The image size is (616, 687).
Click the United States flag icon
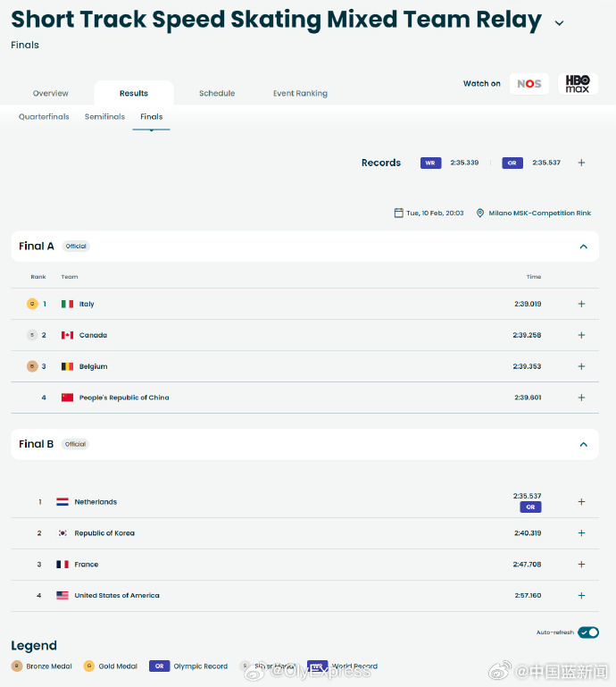tap(62, 595)
